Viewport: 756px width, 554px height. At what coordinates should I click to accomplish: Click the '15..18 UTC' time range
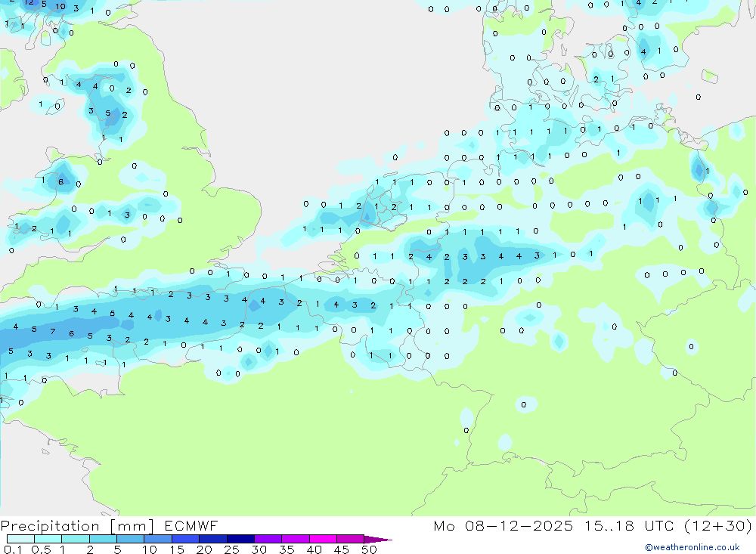[x=629, y=525]
